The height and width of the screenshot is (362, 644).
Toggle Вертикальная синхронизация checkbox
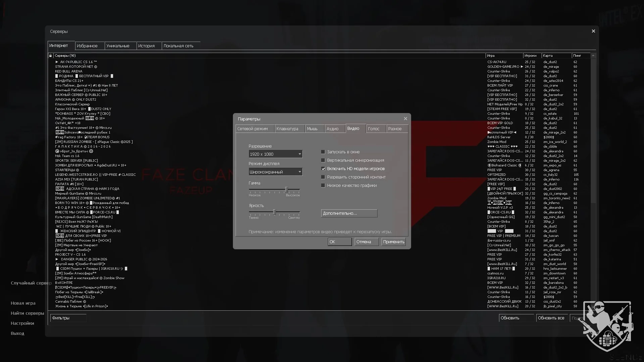(323, 160)
